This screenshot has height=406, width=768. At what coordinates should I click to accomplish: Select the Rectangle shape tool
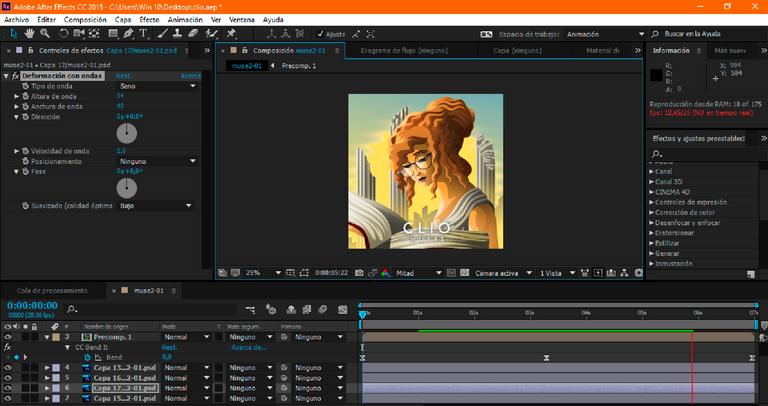(113, 33)
